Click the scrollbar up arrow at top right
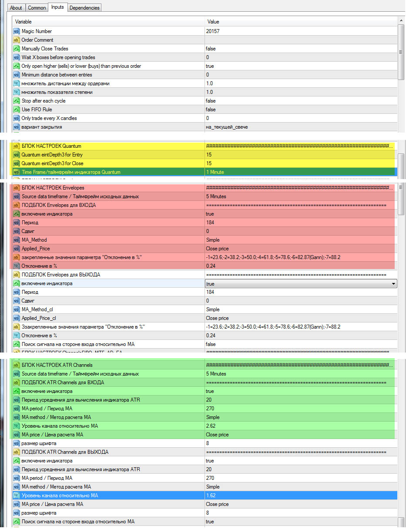Viewport: 406px width, 532px height. [x=401, y=20]
